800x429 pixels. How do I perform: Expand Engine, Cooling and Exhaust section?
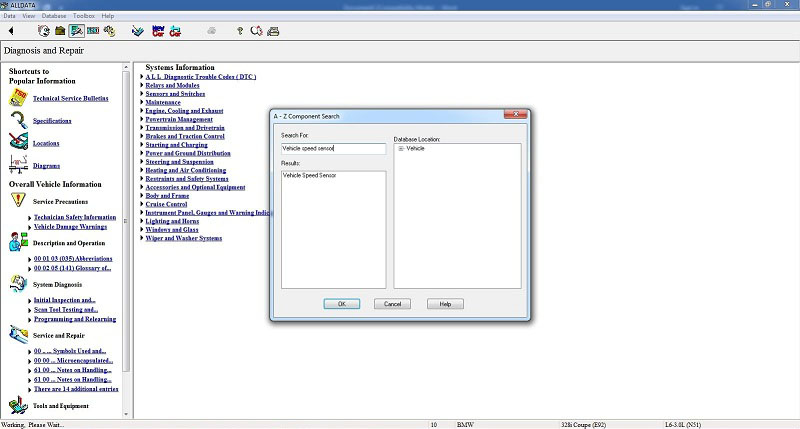point(142,111)
